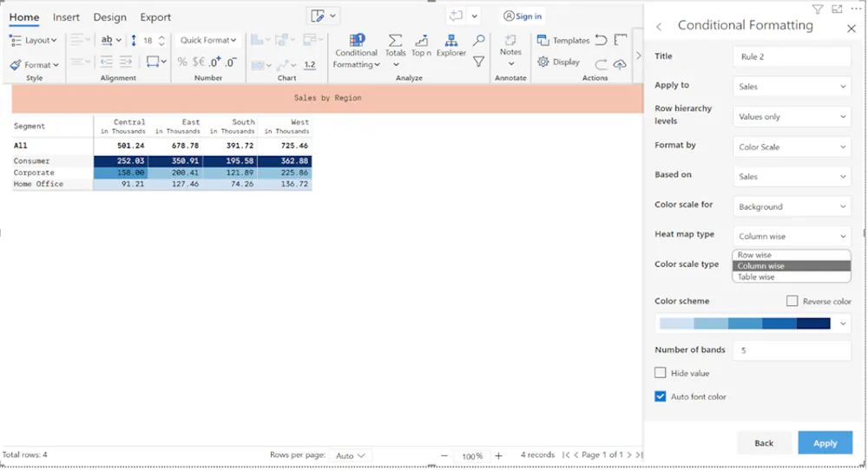This screenshot has height=470, width=868.
Task: Enable the Reverse color checkbox
Action: [x=792, y=301]
